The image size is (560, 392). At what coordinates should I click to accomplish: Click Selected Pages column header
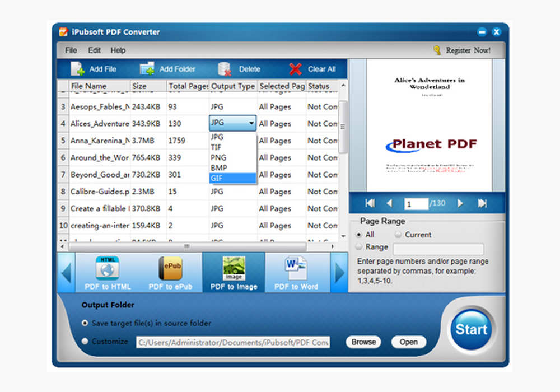[x=282, y=86]
